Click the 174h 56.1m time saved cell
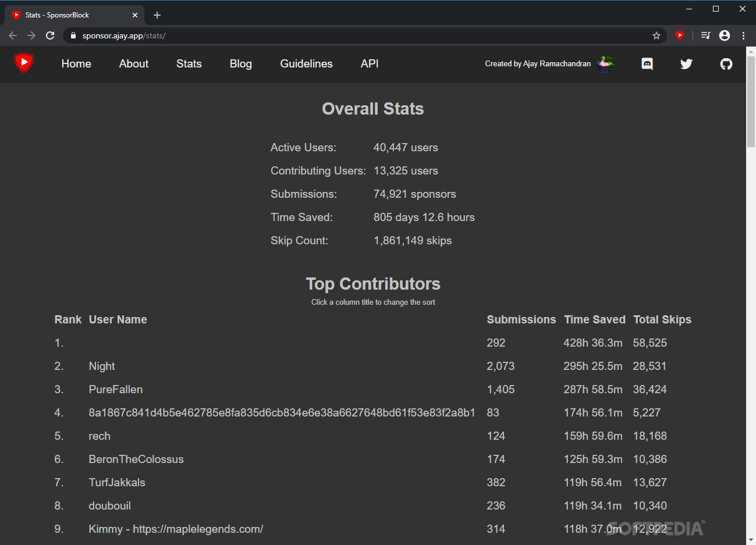This screenshot has width=756, height=545. point(593,413)
